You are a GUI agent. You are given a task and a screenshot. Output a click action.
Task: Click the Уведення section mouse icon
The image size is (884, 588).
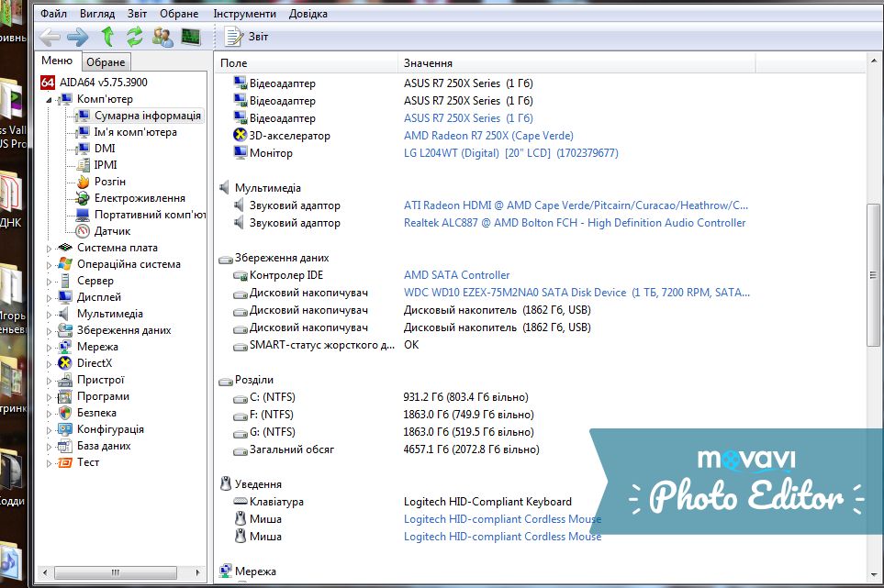click(226, 483)
